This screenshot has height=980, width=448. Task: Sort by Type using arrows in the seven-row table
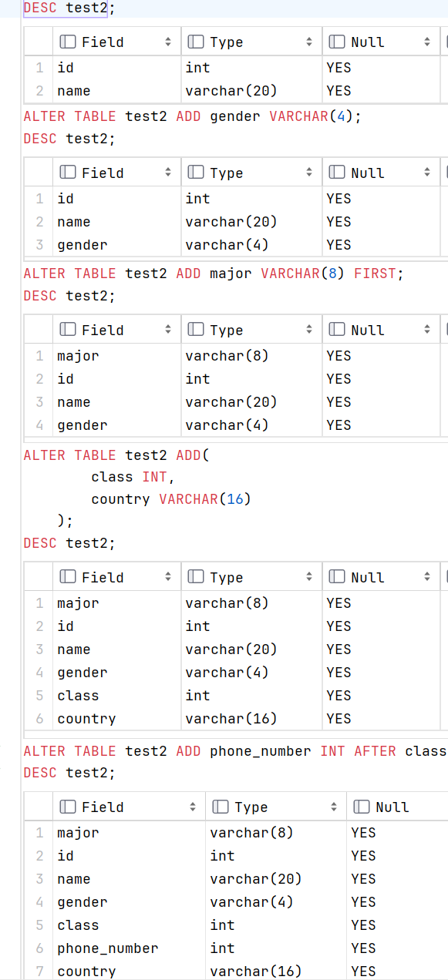[334, 807]
